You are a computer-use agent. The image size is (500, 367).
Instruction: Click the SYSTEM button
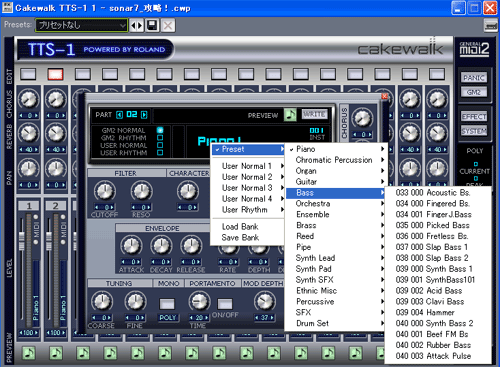pos(474,131)
